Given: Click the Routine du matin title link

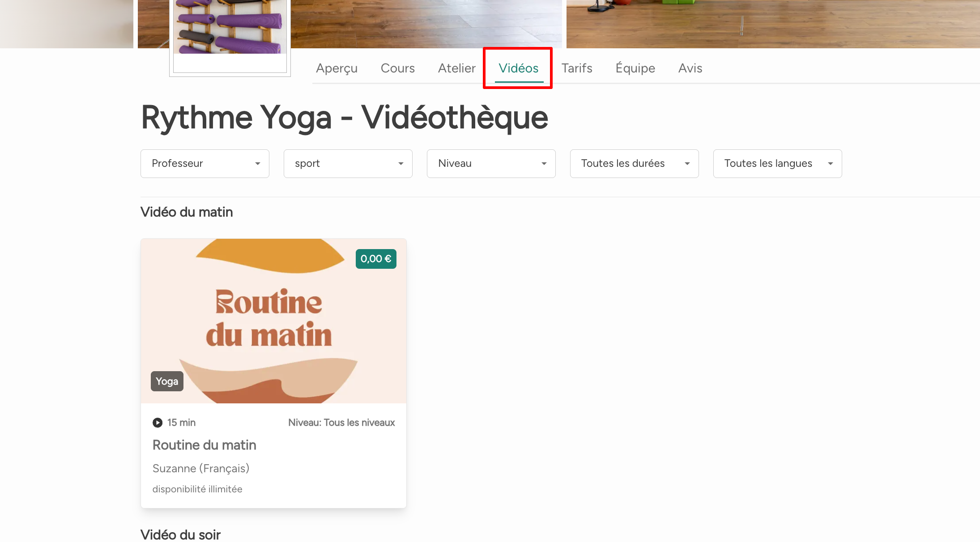Looking at the screenshot, I should click(205, 445).
